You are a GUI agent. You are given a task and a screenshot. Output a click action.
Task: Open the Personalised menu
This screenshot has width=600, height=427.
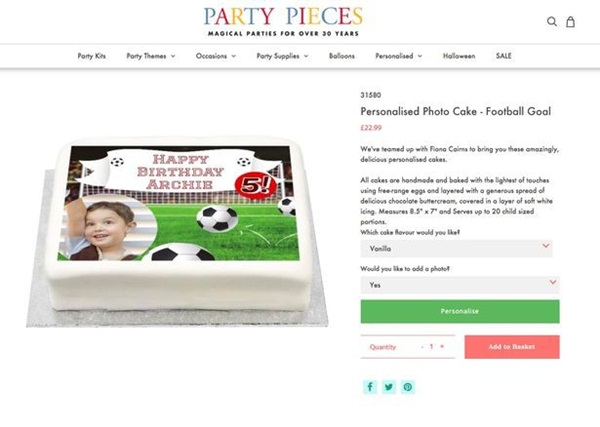tap(398, 56)
